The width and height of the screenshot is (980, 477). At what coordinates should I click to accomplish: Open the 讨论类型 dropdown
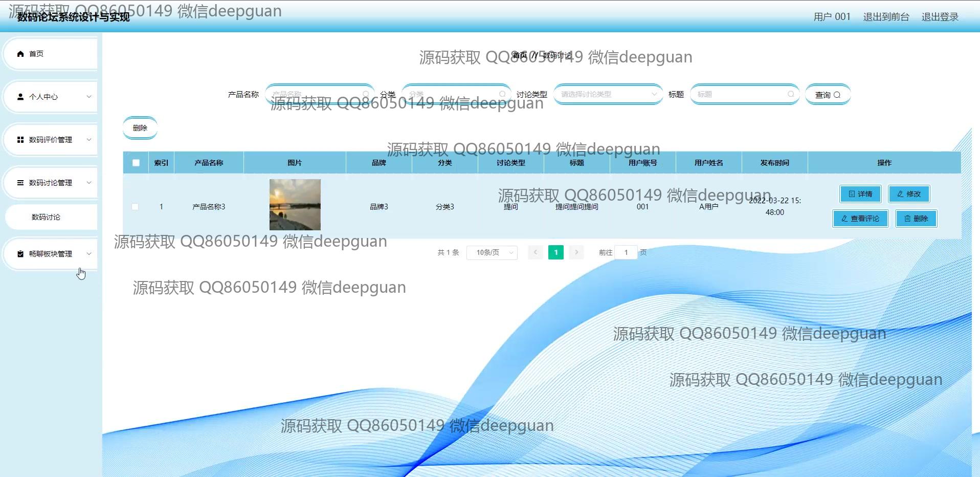608,94
